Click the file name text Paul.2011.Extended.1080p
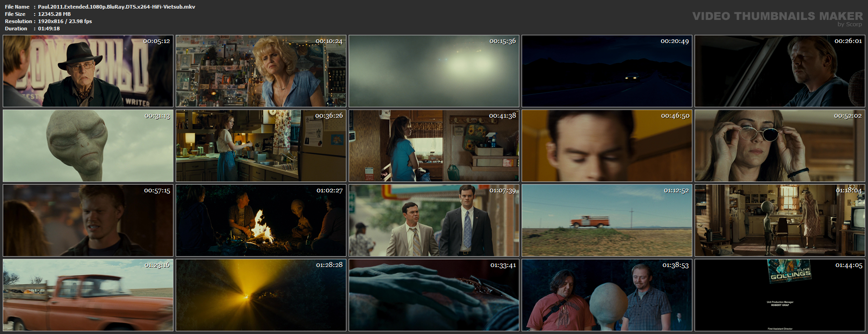Image resolution: width=868 pixels, height=334 pixels. pyautogui.click(x=116, y=7)
